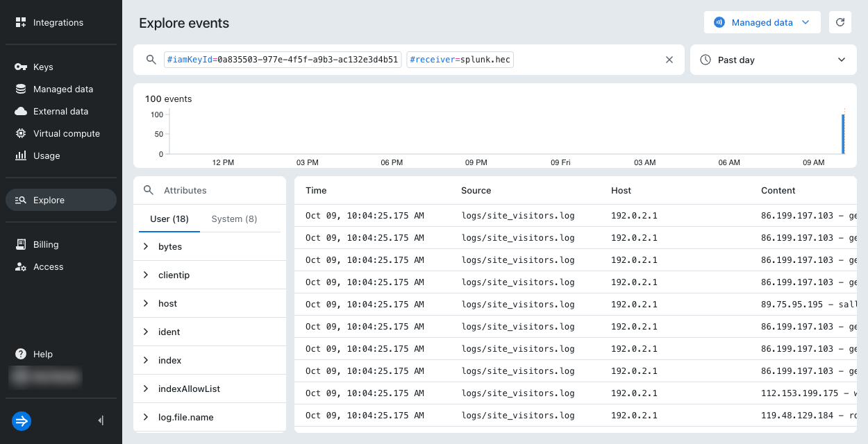The image size is (868, 444).
Task: Click the Billing icon in sidebar
Action: [x=21, y=244]
